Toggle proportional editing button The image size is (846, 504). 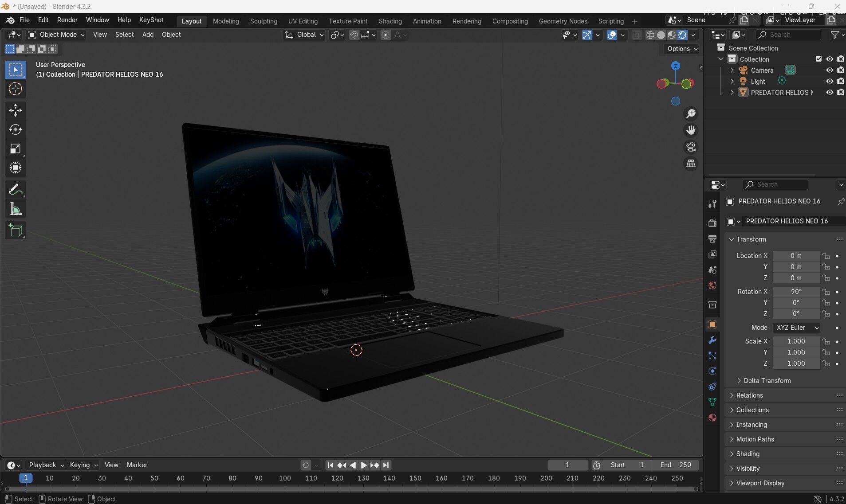pos(386,35)
